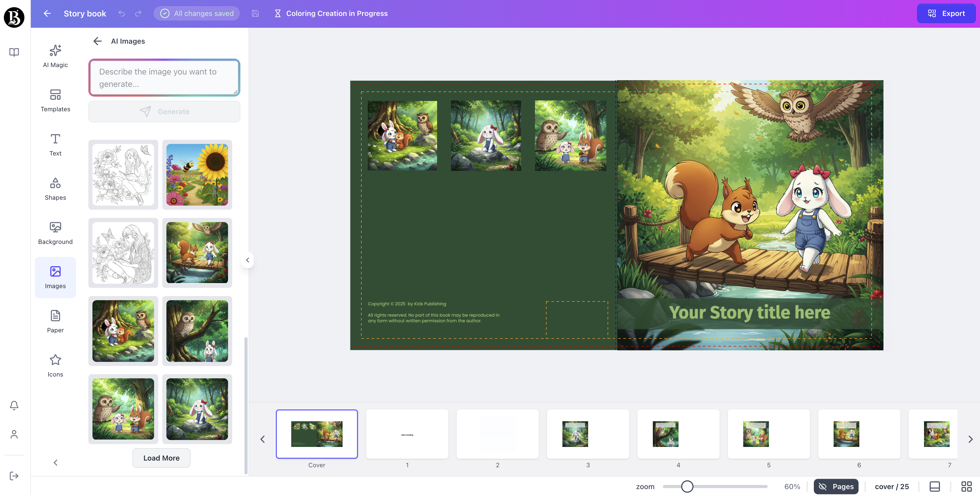980x495 pixels.
Task: Open the Icons panel
Action: (x=55, y=365)
